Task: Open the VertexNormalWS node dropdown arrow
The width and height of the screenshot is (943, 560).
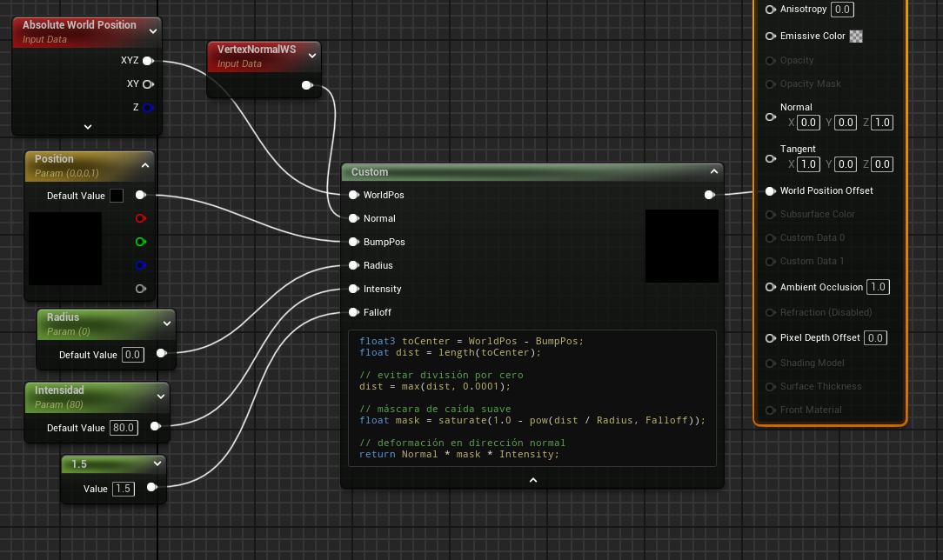Action: (x=312, y=56)
